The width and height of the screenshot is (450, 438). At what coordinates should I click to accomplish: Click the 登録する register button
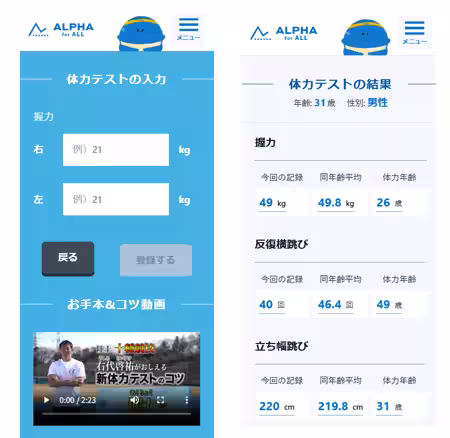point(156,260)
